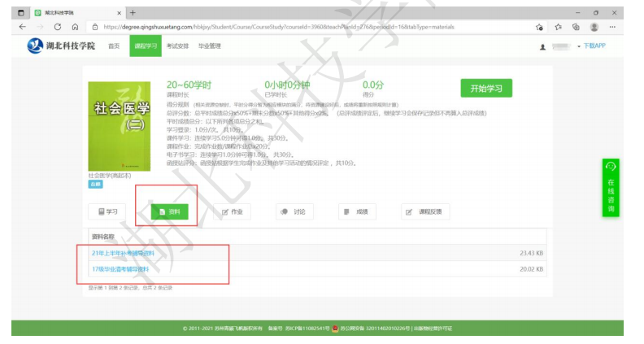Viewport: 644px width, 344px height.
Task: Go back with the browser back arrow
Action: pyautogui.click(x=23, y=27)
